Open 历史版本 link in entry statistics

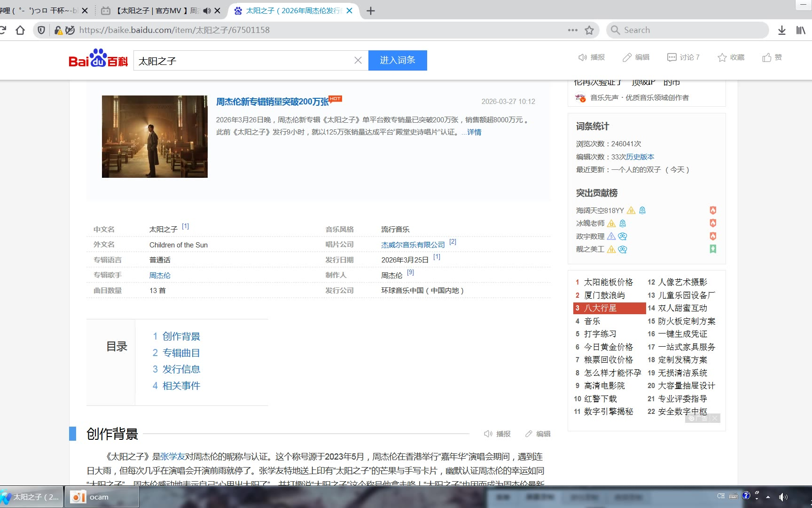coord(640,157)
